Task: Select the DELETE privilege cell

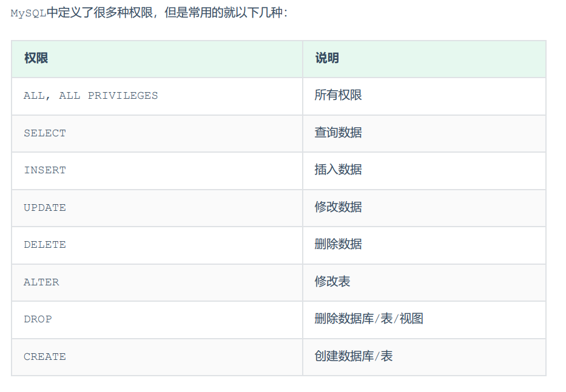Action: [x=45, y=245]
